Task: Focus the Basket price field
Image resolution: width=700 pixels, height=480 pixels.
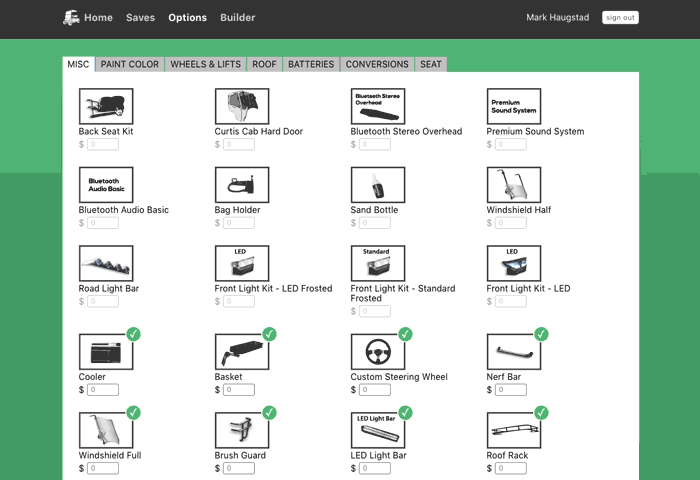Action: (x=239, y=390)
